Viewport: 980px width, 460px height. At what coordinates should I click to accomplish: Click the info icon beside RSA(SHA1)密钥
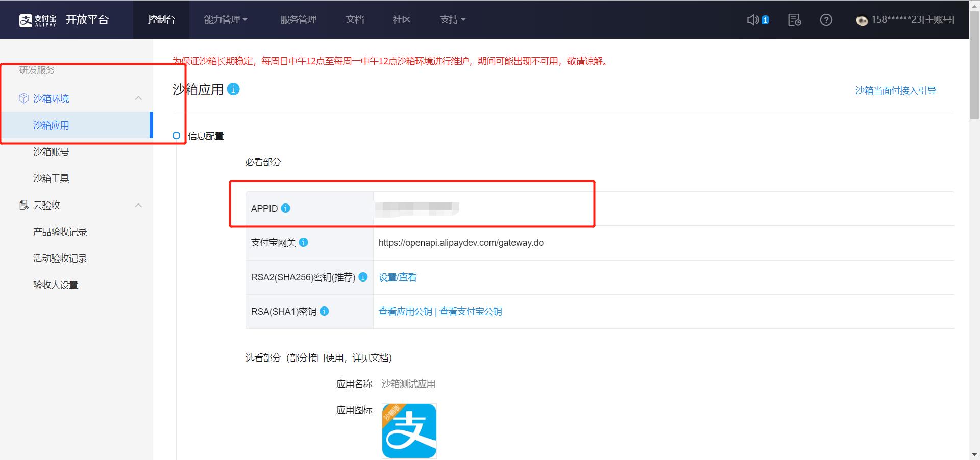[x=324, y=311]
